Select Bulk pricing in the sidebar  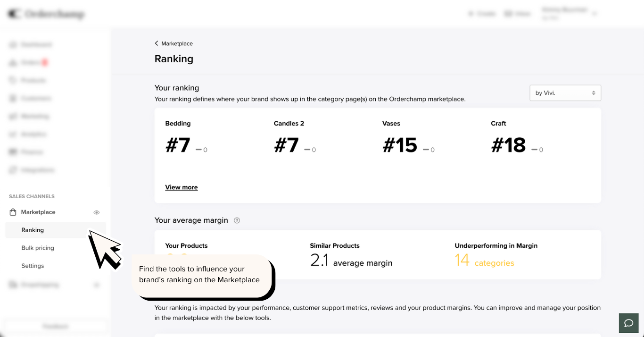point(38,248)
